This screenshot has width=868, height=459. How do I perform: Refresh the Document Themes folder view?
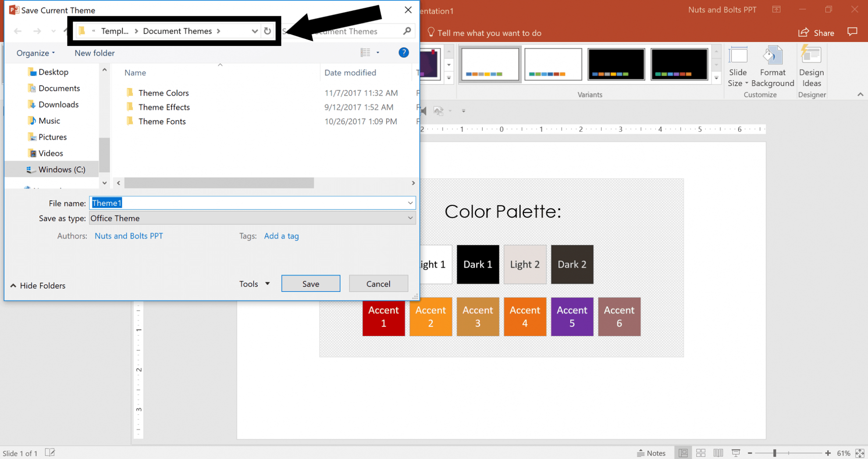click(267, 31)
